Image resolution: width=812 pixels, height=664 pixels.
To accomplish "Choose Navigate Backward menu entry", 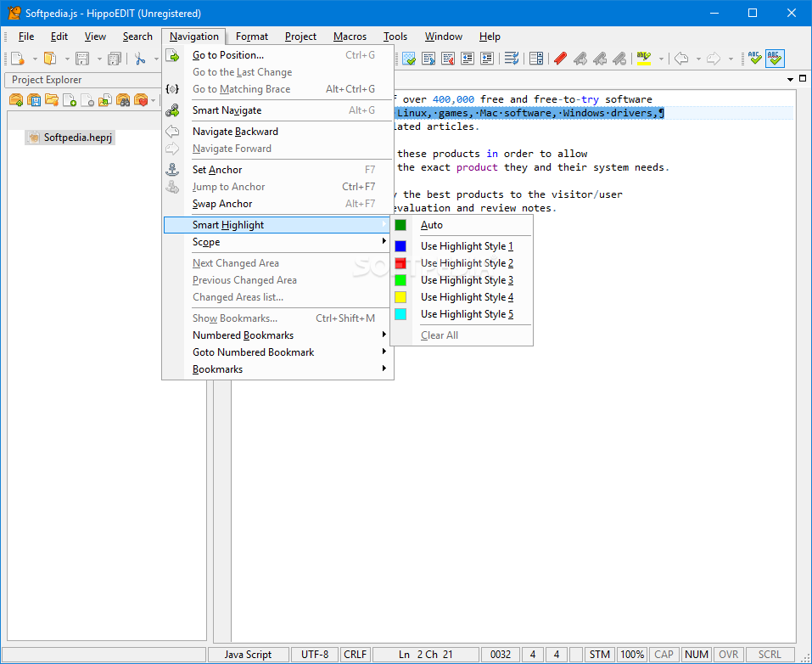I will click(278, 131).
